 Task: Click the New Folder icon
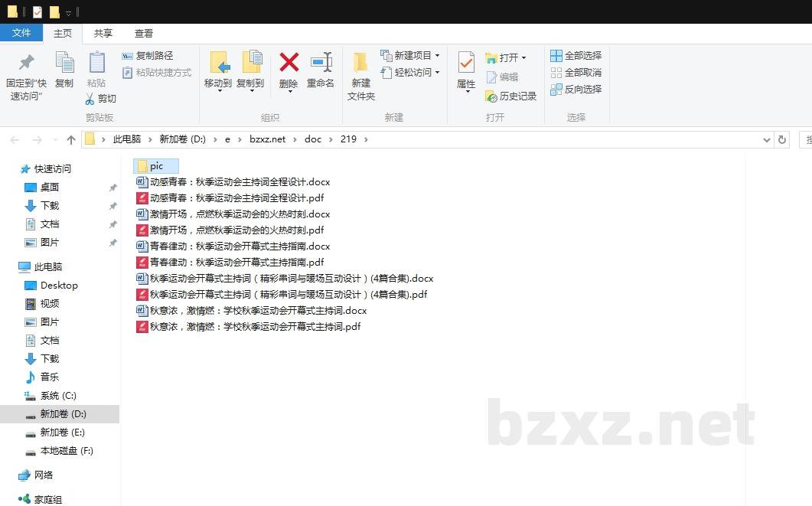pyautogui.click(x=360, y=63)
